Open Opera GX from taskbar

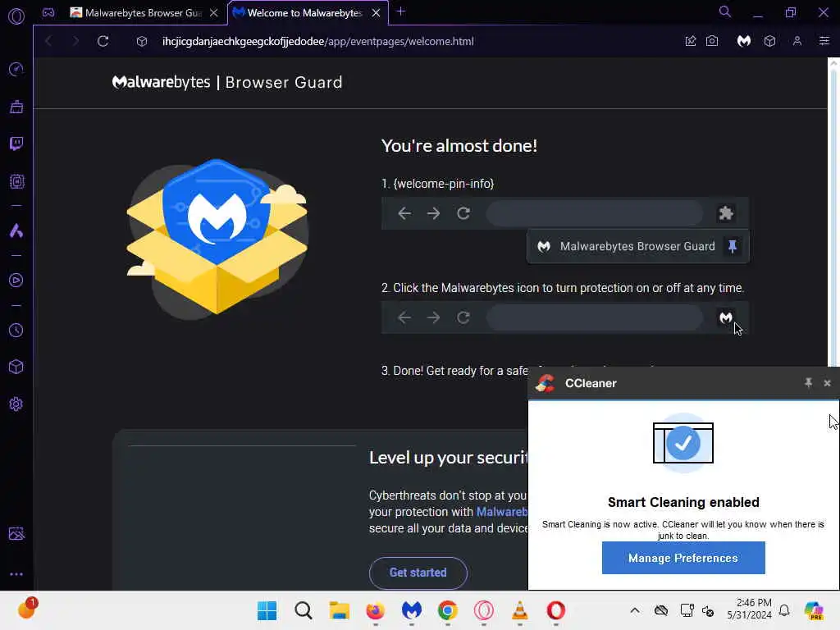(x=484, y=610)
